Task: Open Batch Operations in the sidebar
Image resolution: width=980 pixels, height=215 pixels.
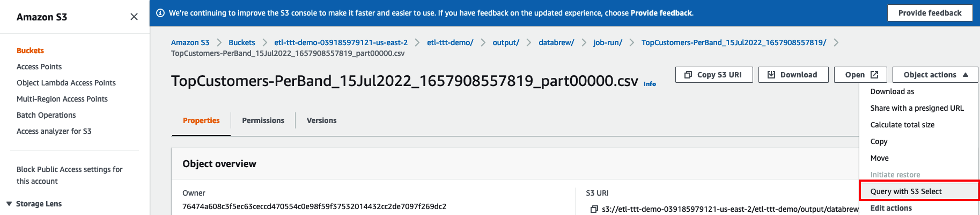Action: click(x=46, y=115)
